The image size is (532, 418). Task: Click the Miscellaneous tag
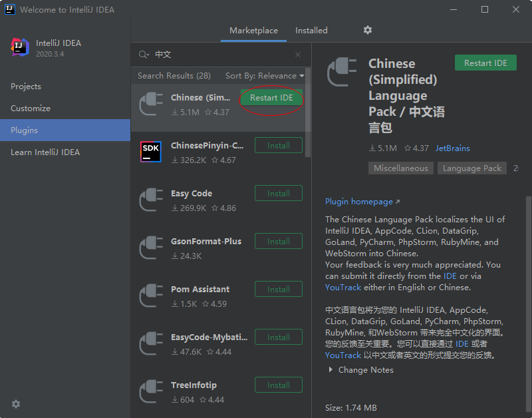point(401,168)
